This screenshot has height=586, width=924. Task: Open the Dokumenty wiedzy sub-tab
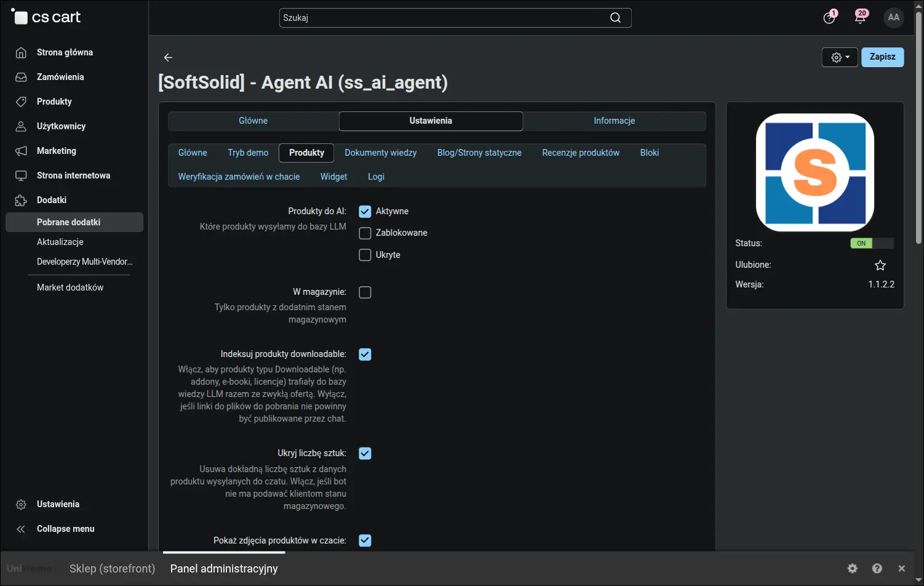click(381, 153)
